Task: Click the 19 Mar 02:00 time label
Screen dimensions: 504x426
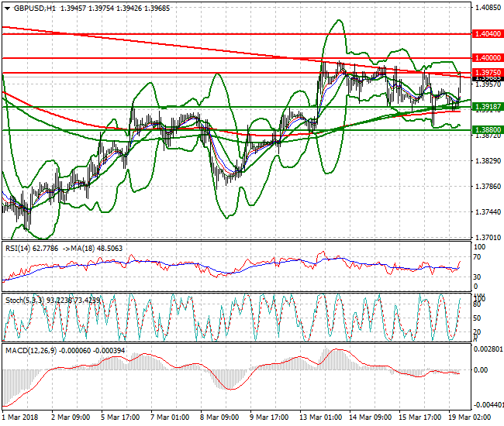Action: (470, 417)
